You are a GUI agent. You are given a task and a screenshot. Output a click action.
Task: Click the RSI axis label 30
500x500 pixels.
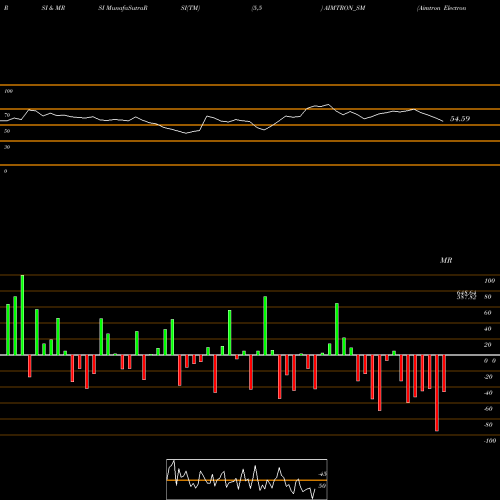click(x=7, y=147)
